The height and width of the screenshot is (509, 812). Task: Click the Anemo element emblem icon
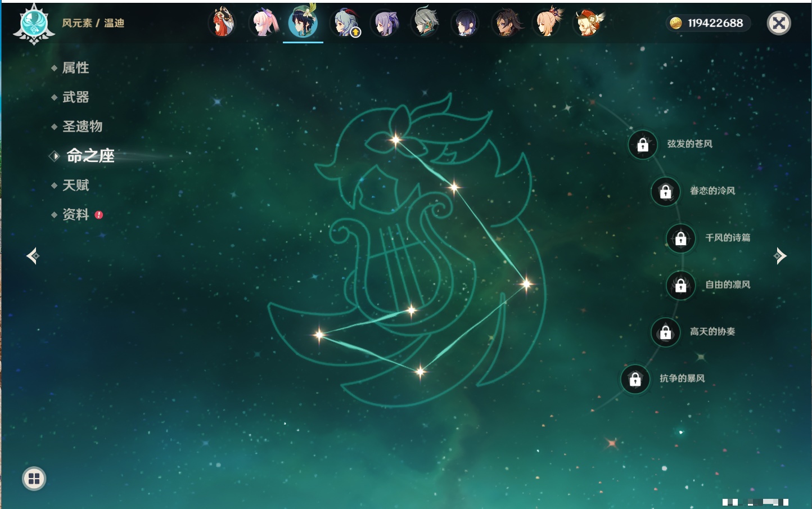[34, 24]
